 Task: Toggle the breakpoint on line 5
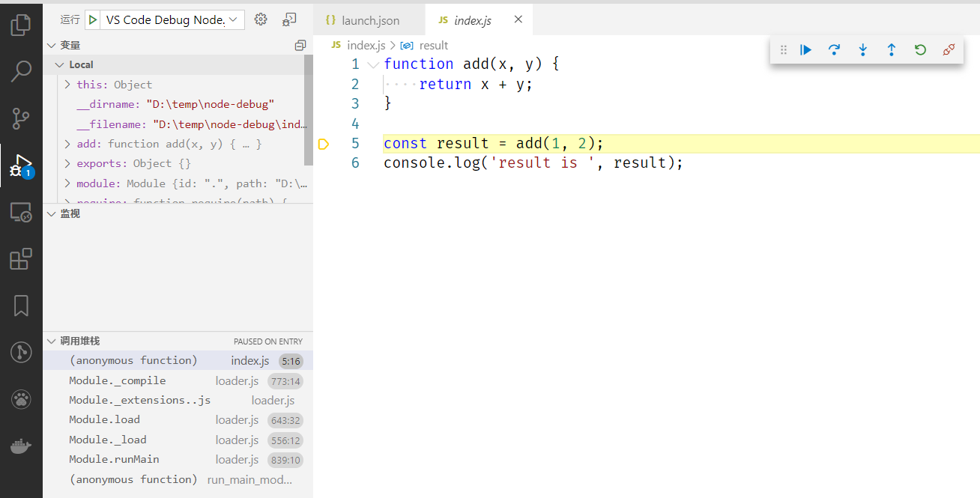(323, 143)
